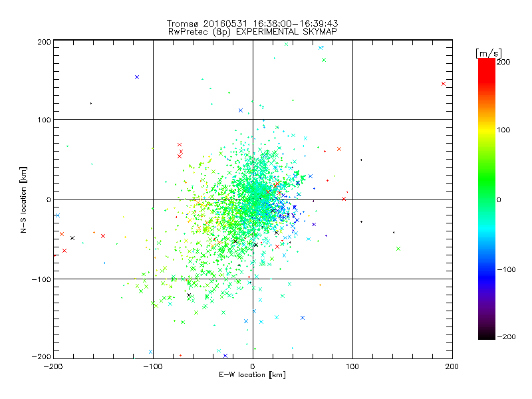This screenshot has width=532, height=399.
Task: Click the "0" tick label on the colorbar
Action: click(499, 199)
